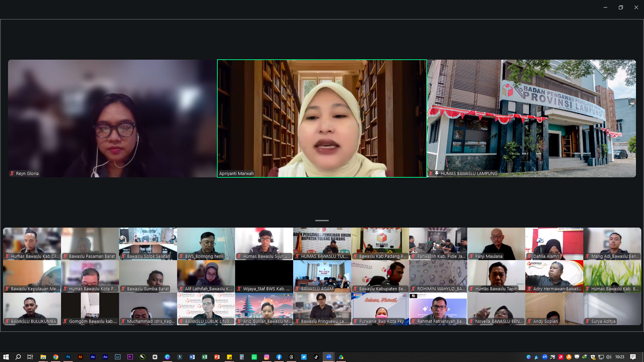Open Microsoft Word from the taskbar

(x=192, y=357)
